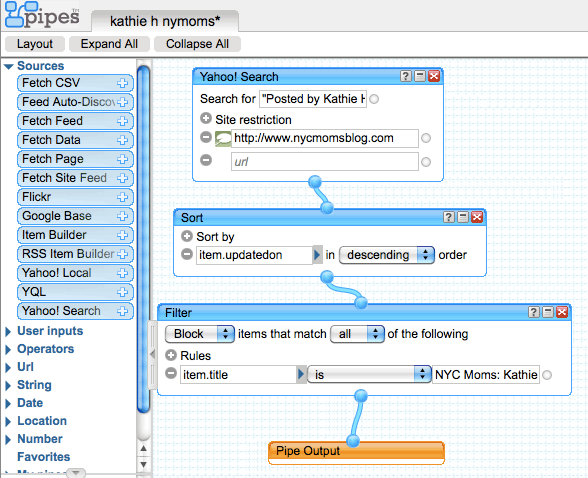Image resolution: width=588 pixels, height=478 pixels.
Task: Click the Layout button
Action: pos(35,44)
